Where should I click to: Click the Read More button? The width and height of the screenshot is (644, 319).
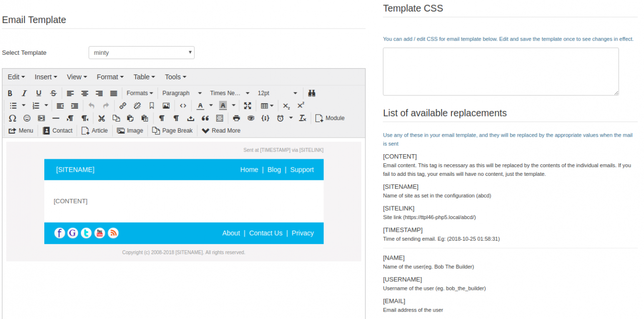[221, 131]
